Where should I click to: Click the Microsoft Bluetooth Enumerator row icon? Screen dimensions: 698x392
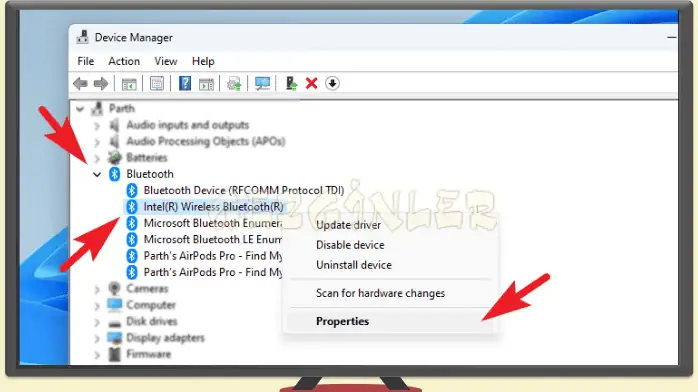coord(132,223)
